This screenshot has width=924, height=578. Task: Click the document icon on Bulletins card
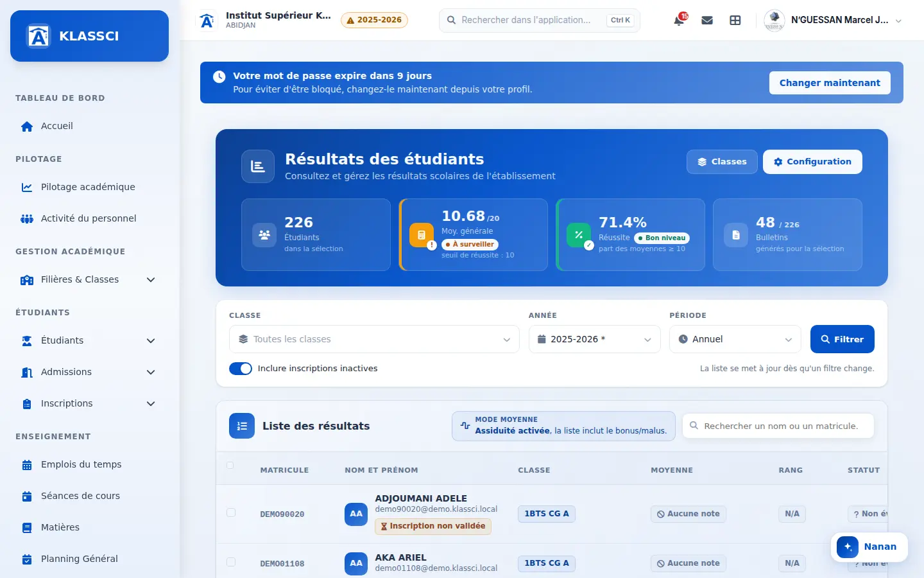click(736, 235)
